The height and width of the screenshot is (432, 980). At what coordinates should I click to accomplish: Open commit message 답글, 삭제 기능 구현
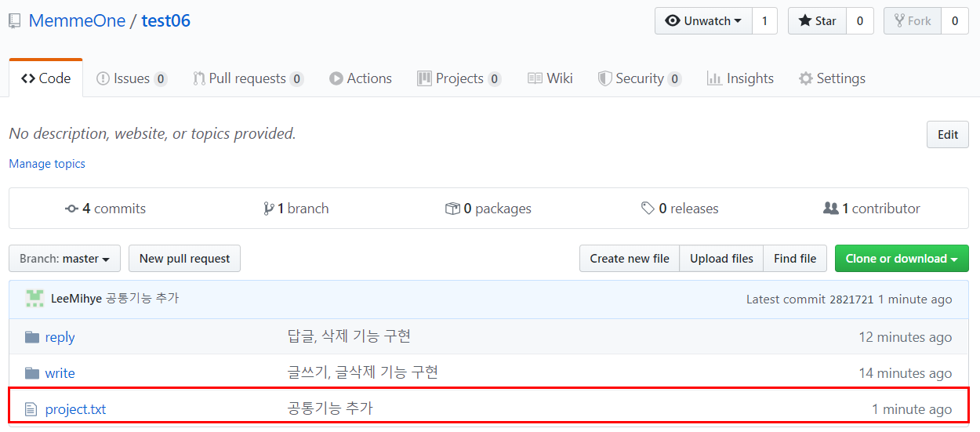pyautogui.click(x=349, y=336)
